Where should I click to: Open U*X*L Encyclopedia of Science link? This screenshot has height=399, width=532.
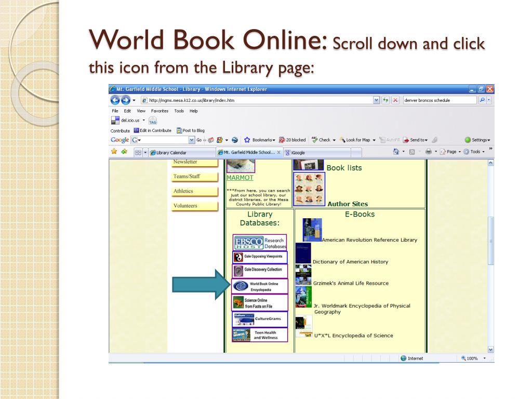coord(353,336)
